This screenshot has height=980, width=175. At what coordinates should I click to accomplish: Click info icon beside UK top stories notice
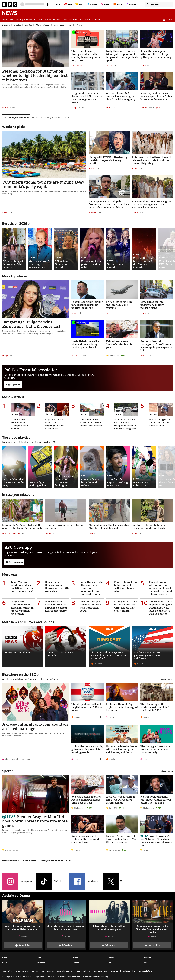(x=33, y=118)
